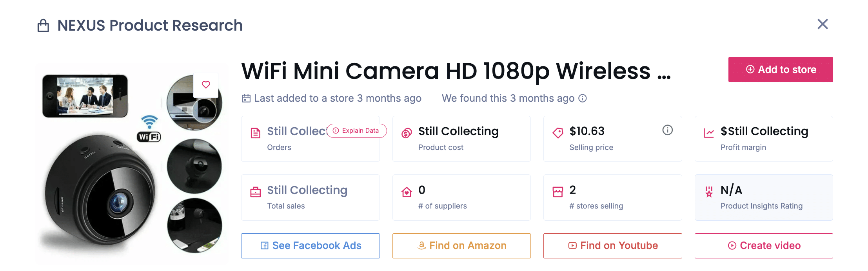Click the suppliers house icon
Viewport: 868px width, 271px height.
coord(407,192)
